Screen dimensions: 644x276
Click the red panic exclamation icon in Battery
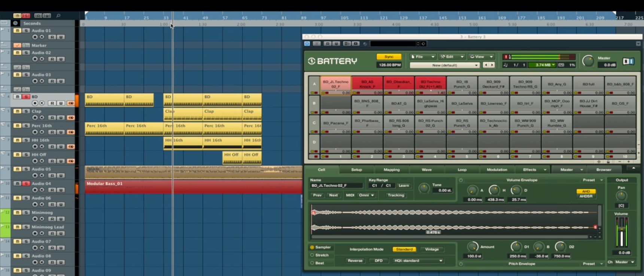click(506, 57)
